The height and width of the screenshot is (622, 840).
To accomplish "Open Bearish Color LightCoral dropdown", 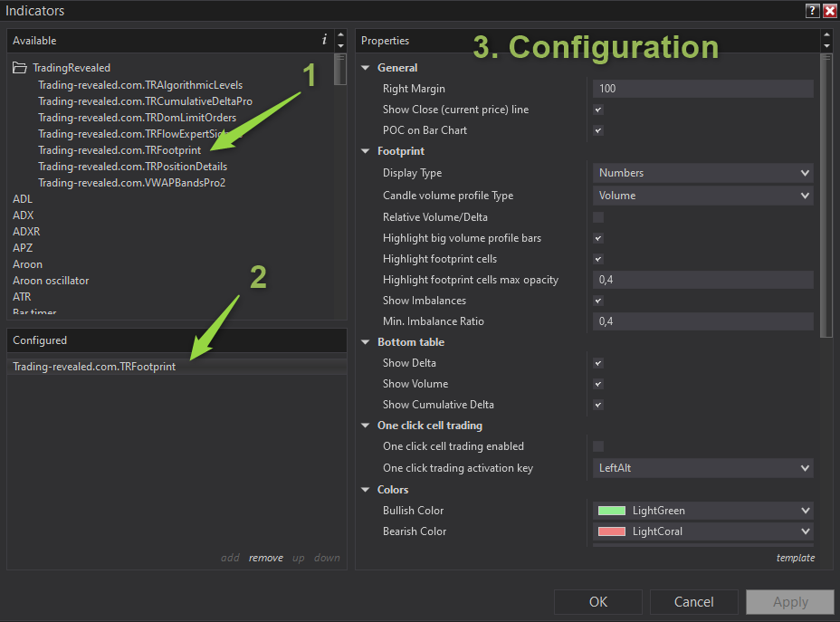I will [x=702, y=531].
